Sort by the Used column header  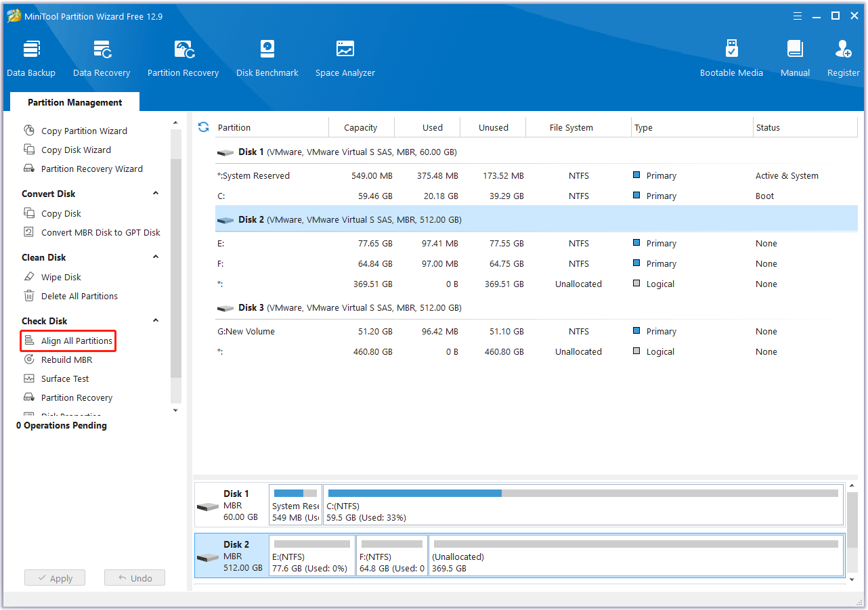coord(427,127)
